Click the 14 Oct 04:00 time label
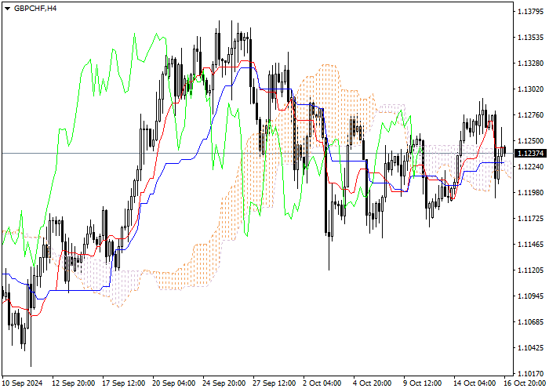Viewport: 549px width, 392px height. pos(475,383)
